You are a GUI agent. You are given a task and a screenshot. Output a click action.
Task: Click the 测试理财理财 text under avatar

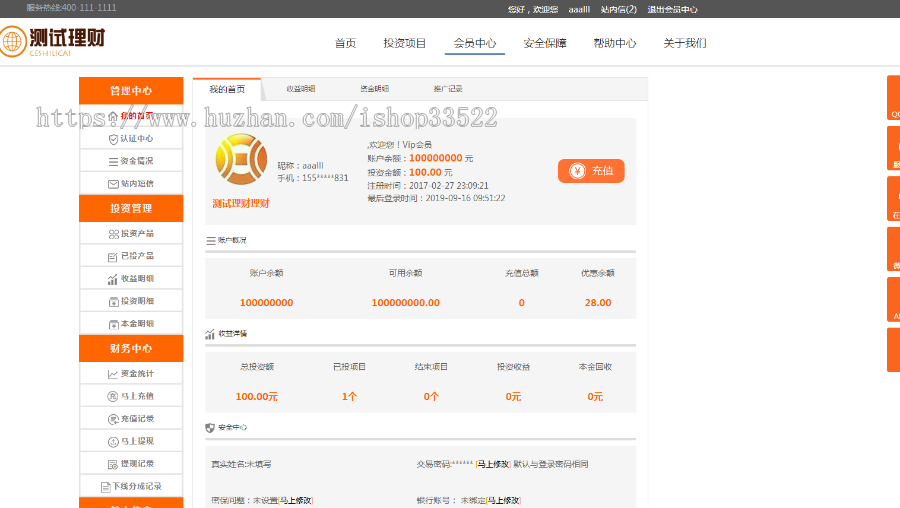(x=241, y=203)
